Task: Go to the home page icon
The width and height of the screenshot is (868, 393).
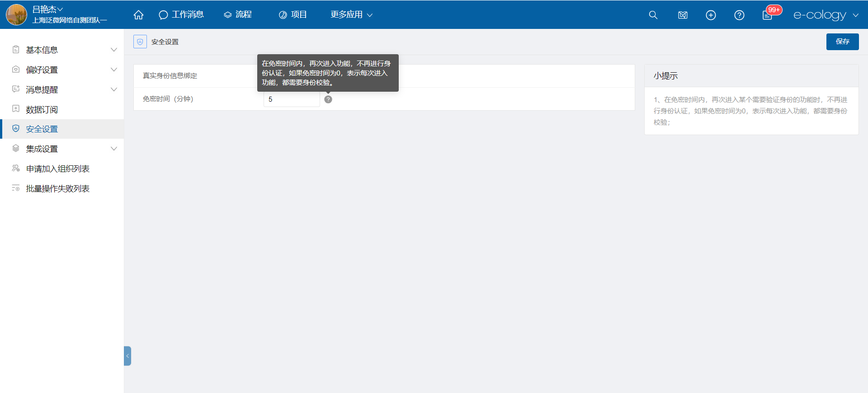Action: 138,15
